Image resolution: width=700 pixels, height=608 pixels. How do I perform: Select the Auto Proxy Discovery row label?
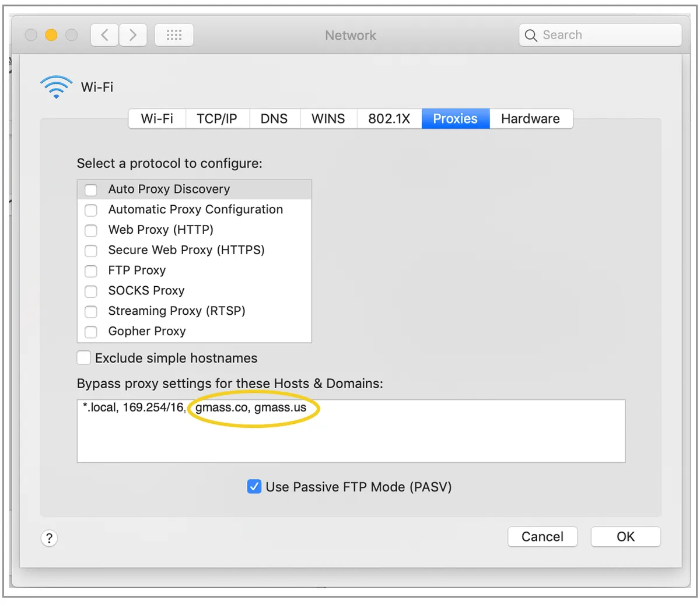[169, 189]
